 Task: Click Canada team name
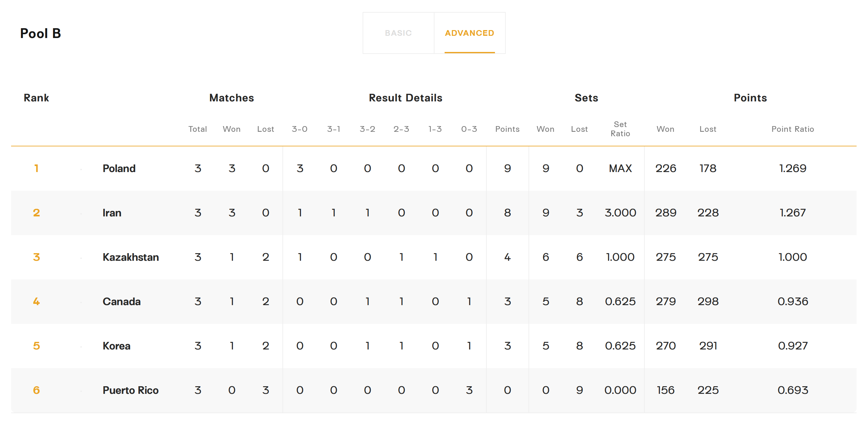[x=121, y=302]
